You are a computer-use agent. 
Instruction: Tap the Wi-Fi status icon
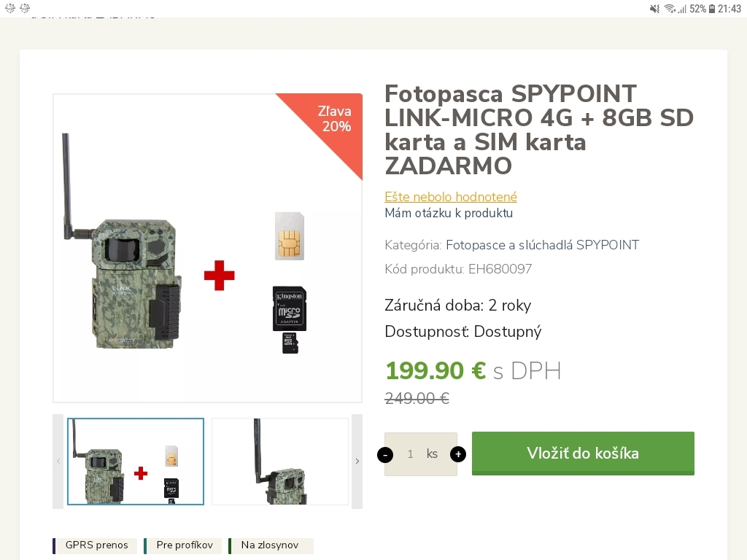click(670, 9)
